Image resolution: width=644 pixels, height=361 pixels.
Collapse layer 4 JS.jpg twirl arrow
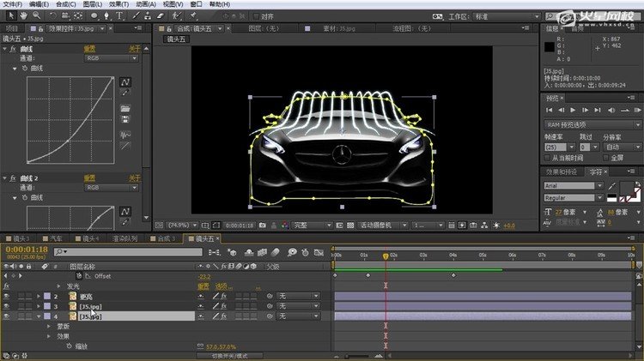[39, 316]
